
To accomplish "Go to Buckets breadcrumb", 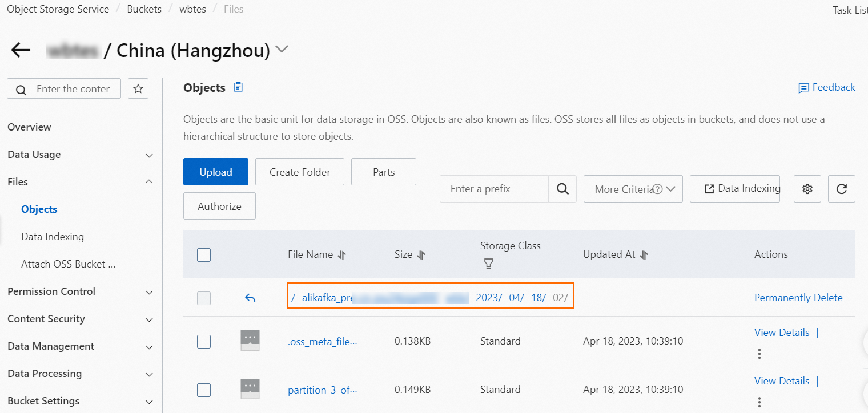I will click(144, 9).
